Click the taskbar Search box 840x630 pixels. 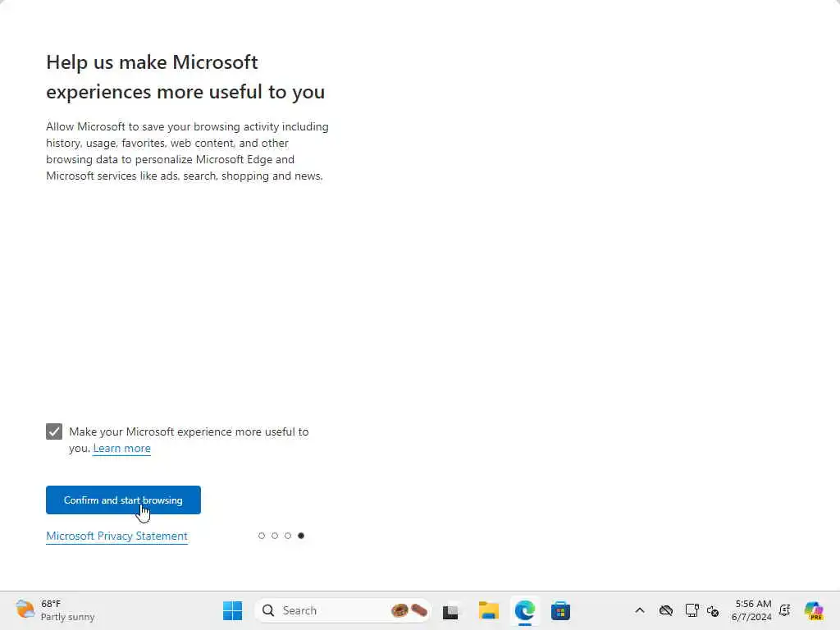coord(343,610)
